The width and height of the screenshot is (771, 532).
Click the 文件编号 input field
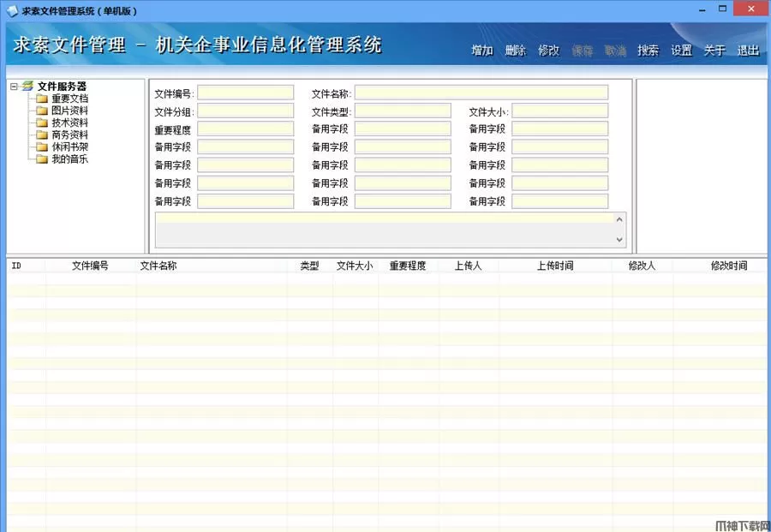[x=245, y=93]
